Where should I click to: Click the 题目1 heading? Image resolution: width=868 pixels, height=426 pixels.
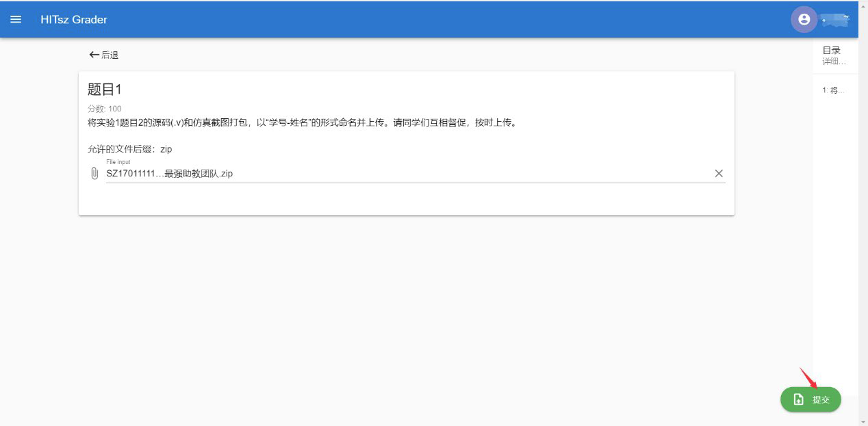point(105,90)
